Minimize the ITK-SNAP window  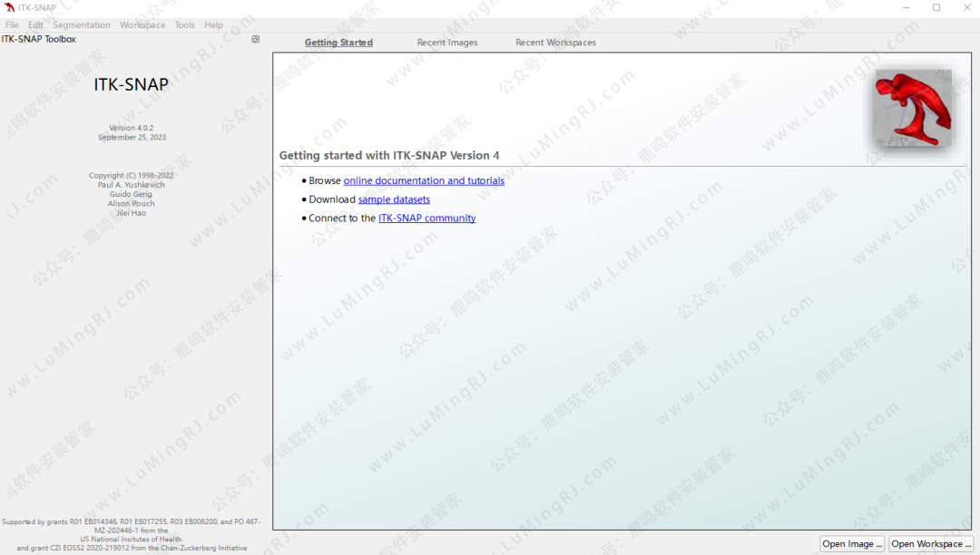coord(906,7)
